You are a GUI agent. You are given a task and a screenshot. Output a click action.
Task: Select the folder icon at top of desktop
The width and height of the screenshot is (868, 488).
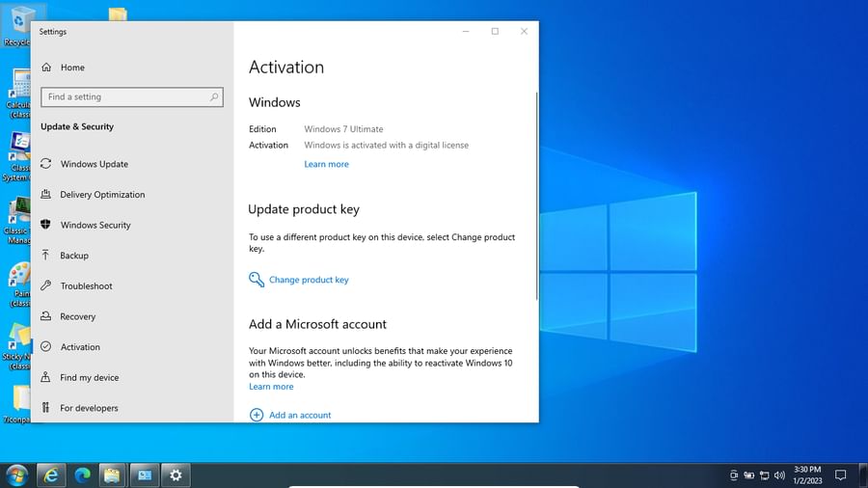pyautogui.click(x=118, y=14)
